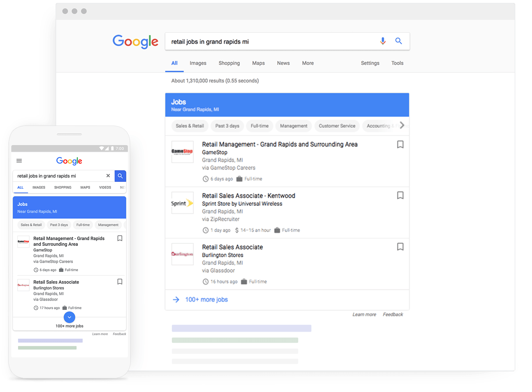Viewport: 532px width, 392px height.
Task: Bookmark the GameStop Retail Management job
Action: tap(400, 144)
